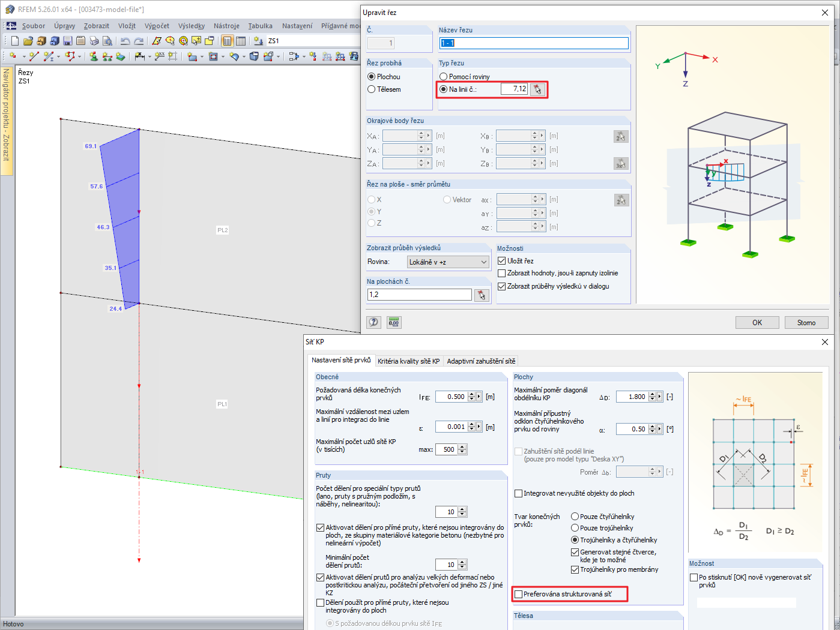Click the Na plochách č. surfaces field

420,295
